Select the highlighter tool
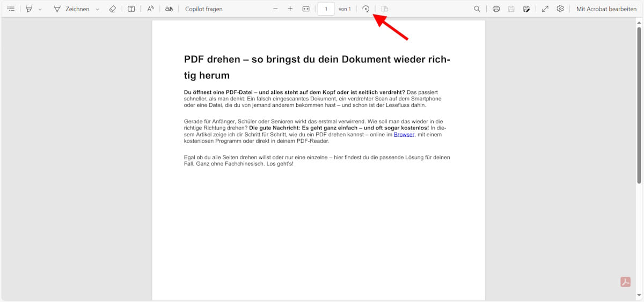This screenshot has height=302, width=644. pos(29,9)
